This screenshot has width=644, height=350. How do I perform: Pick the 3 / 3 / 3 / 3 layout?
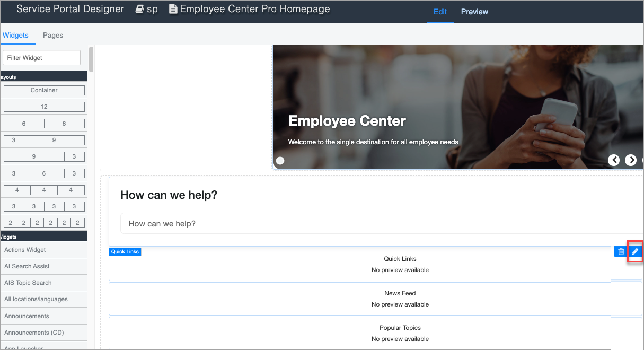click(x=44, y=206)
